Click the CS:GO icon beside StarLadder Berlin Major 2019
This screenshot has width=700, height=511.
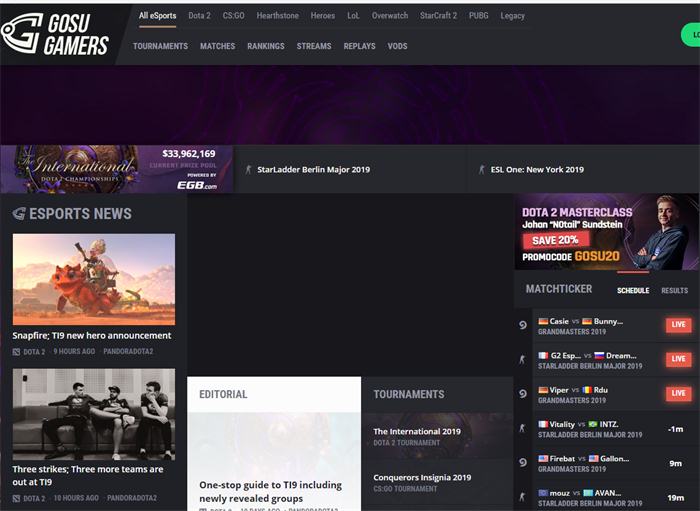tap(249, 170)
